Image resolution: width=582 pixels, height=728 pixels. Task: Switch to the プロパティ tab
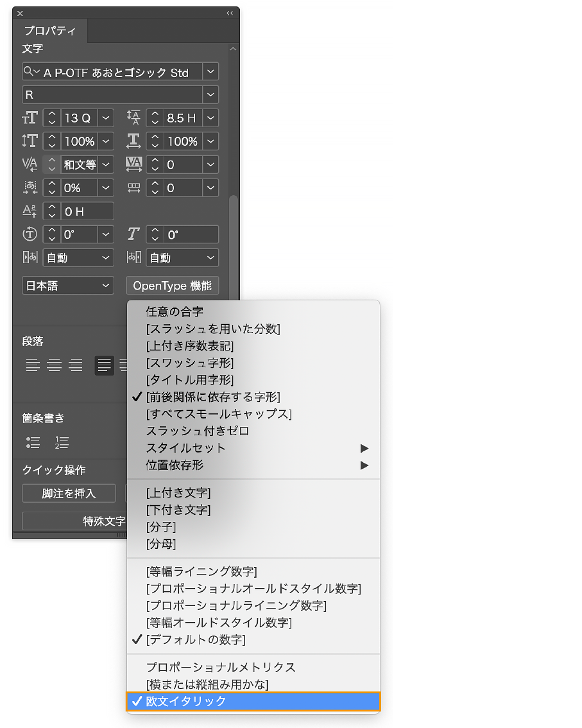[x=49, y=30]
